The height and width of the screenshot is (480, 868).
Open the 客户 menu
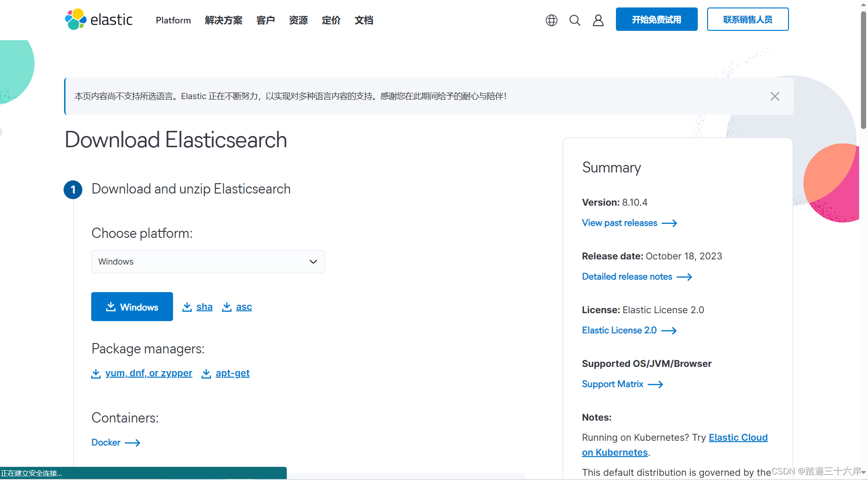coord(266,20)
